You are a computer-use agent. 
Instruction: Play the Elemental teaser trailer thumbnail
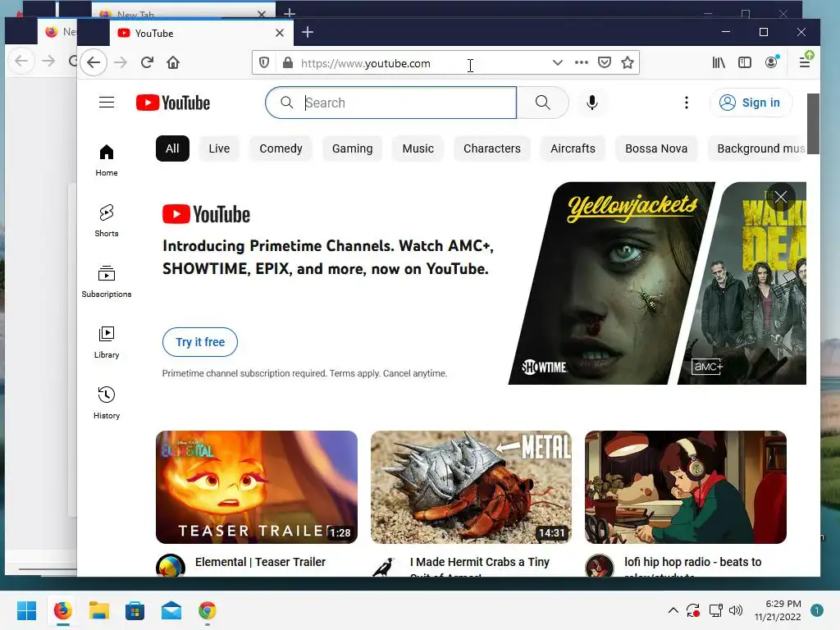(257, 487)
